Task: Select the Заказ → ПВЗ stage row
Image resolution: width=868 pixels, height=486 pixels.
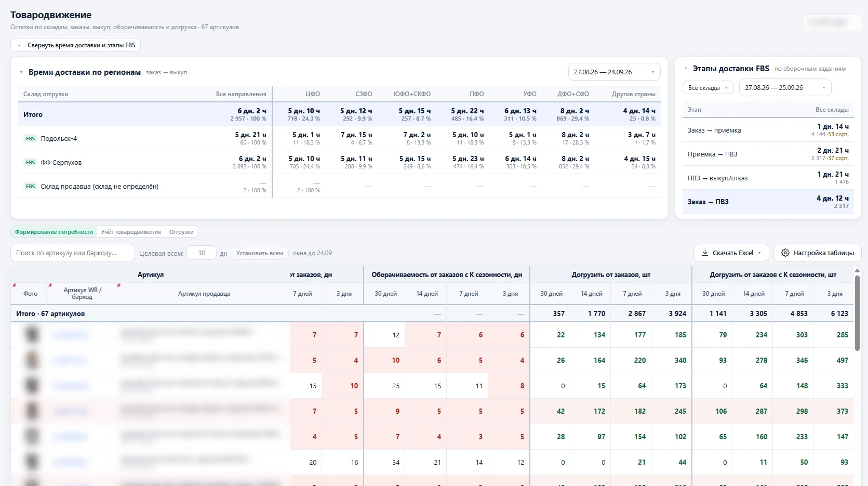Action: point(768,202)
